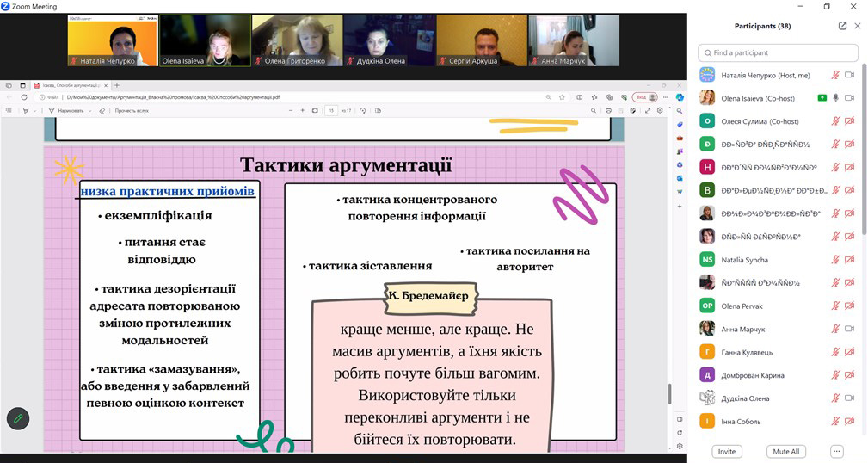Click the green annotate pencil button
Image resolution: width=868 pixels, height=463 pixels.
coord(18,419)
